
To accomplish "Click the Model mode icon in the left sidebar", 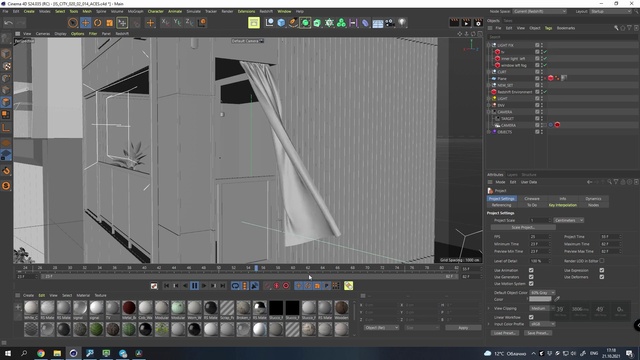I will coord(6,54).
